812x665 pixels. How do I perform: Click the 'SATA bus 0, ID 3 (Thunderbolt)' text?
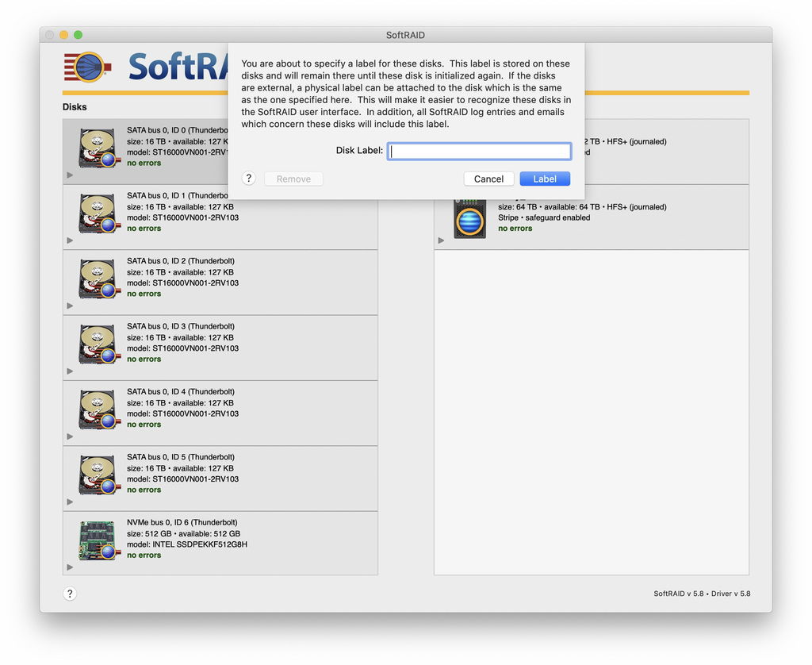click(181, 326)
